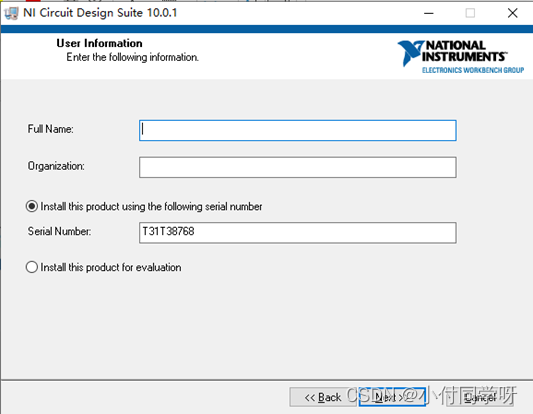Cancel the installation
The image size is (533, 414).
click(x=480, y=397)
